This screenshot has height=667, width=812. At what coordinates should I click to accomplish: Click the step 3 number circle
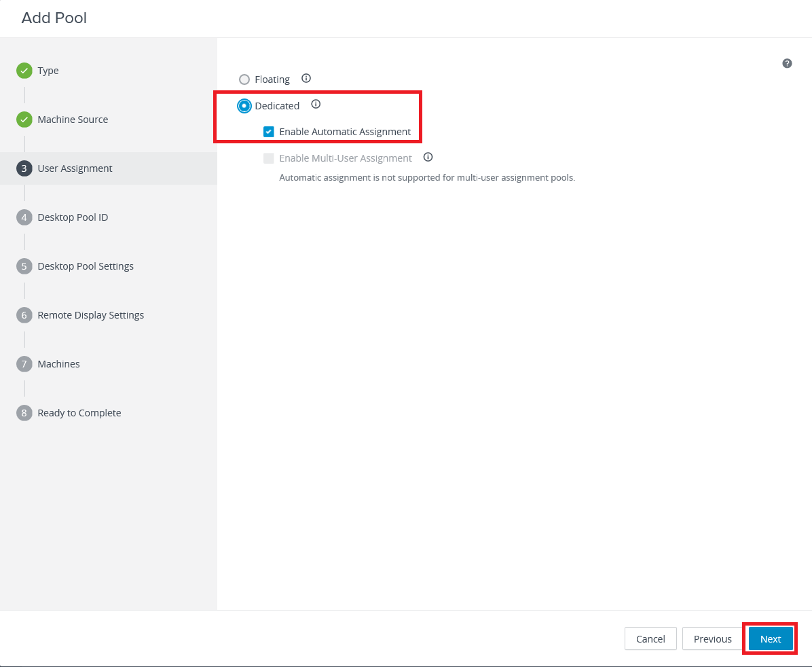24,168
